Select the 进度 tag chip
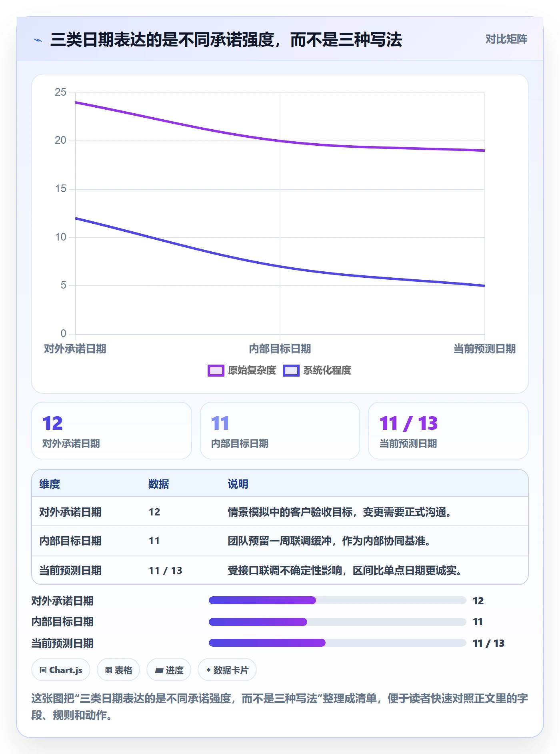Screen dimensions: 560x754 [169, 670]
